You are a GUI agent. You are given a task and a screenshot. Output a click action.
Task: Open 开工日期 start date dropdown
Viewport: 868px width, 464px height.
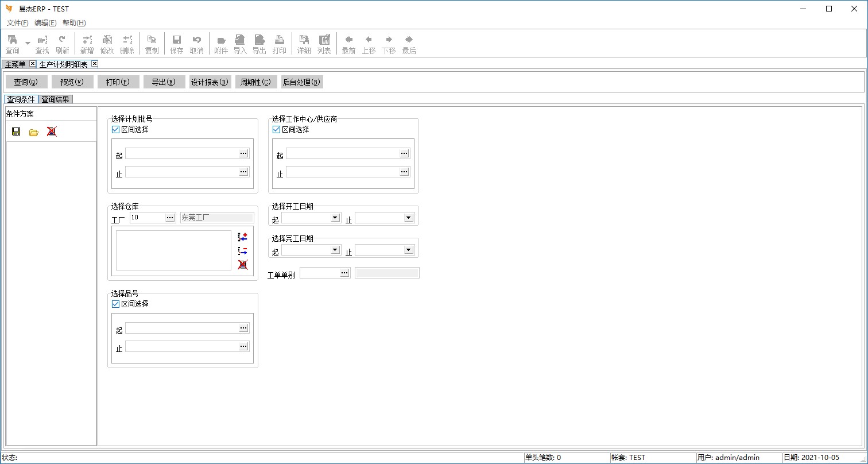[x=335, y=218]
